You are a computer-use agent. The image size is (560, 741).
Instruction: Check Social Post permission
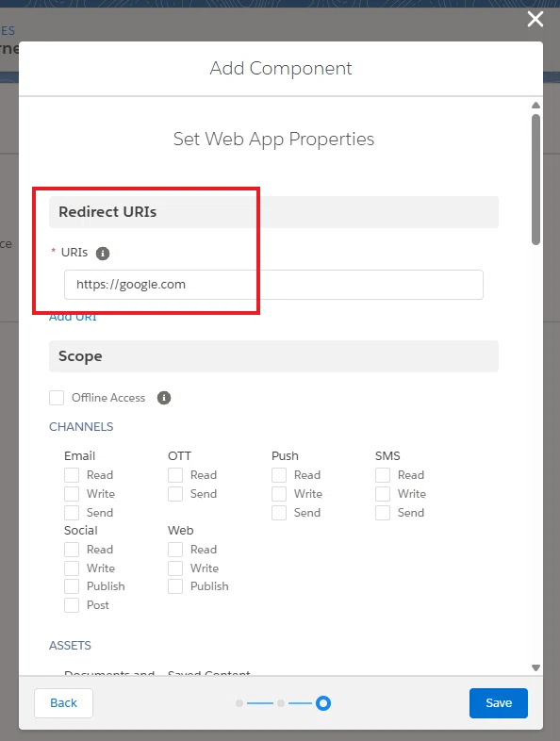click(72, 605)
